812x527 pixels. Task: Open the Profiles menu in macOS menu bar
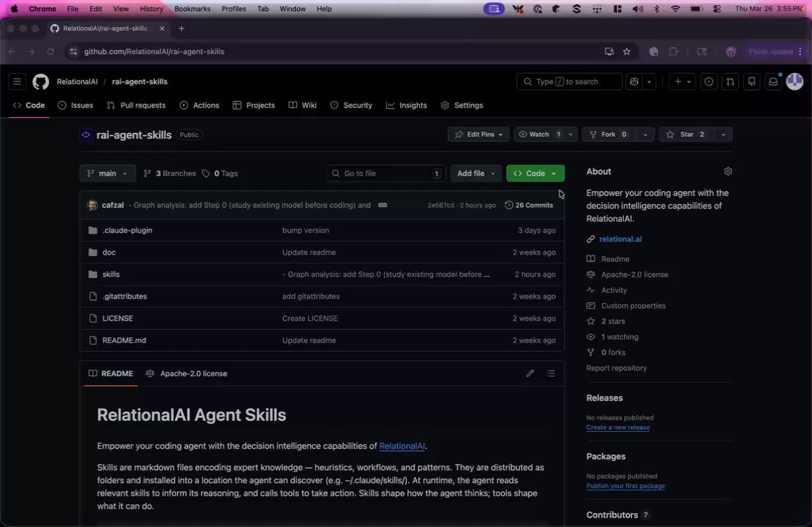[233, 9]
